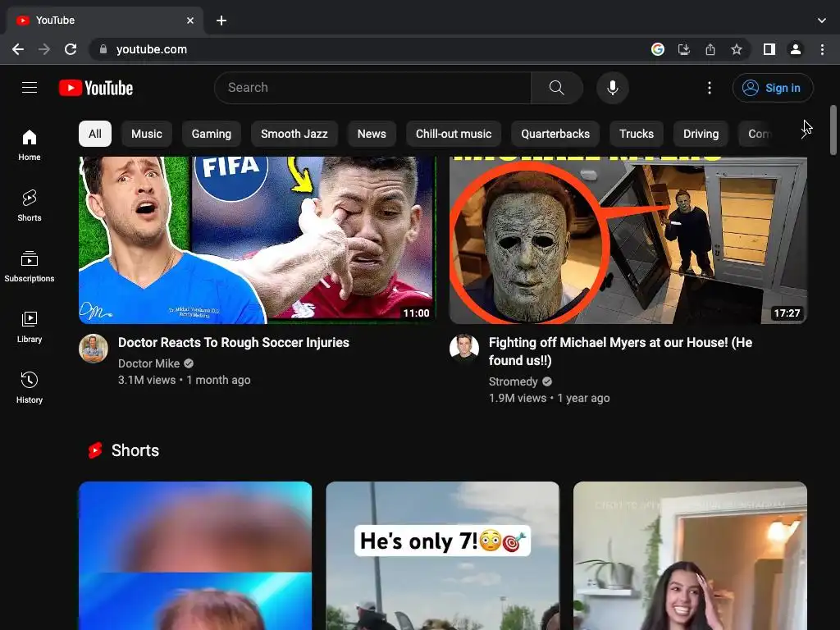This screenshot has width=840, height=630.
Task: Open Shorts in sidebar
Action: (30, 206)
